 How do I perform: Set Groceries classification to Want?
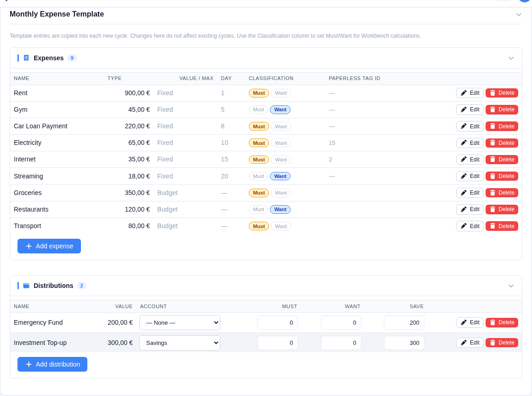tap(281, 193)
